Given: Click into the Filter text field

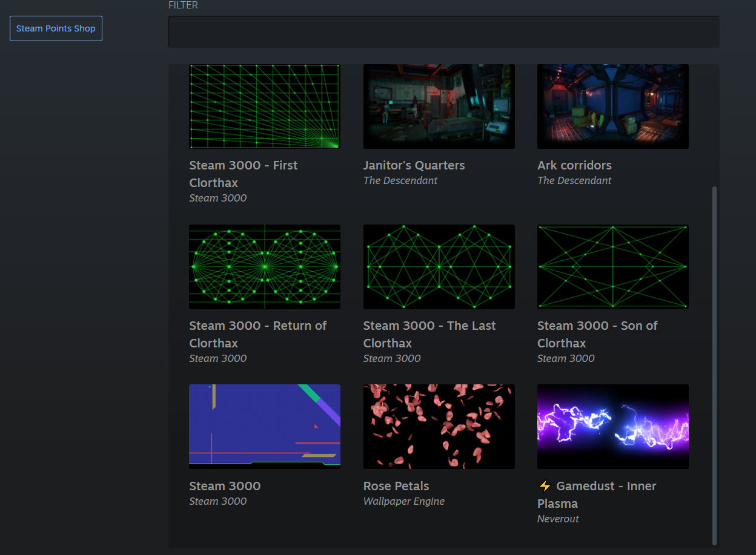Looking at the screenshot, I should pos(443,31).
